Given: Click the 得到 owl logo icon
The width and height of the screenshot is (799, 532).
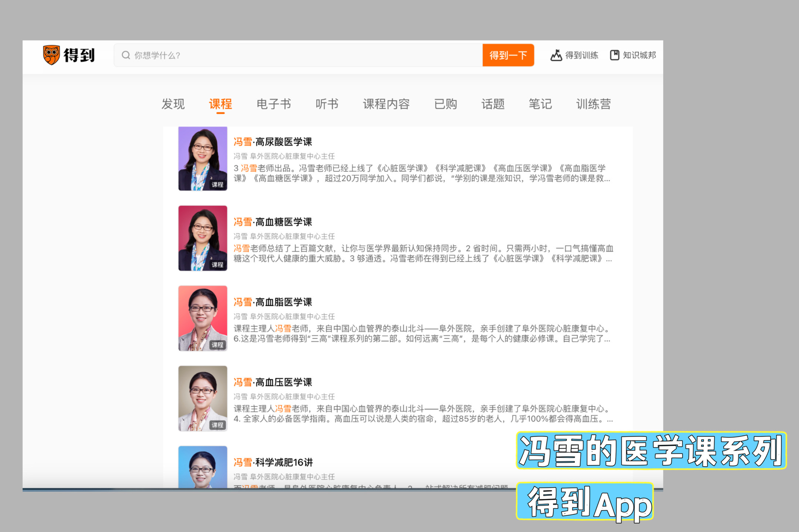Looking at the screenshot, I should coord(51,55).
